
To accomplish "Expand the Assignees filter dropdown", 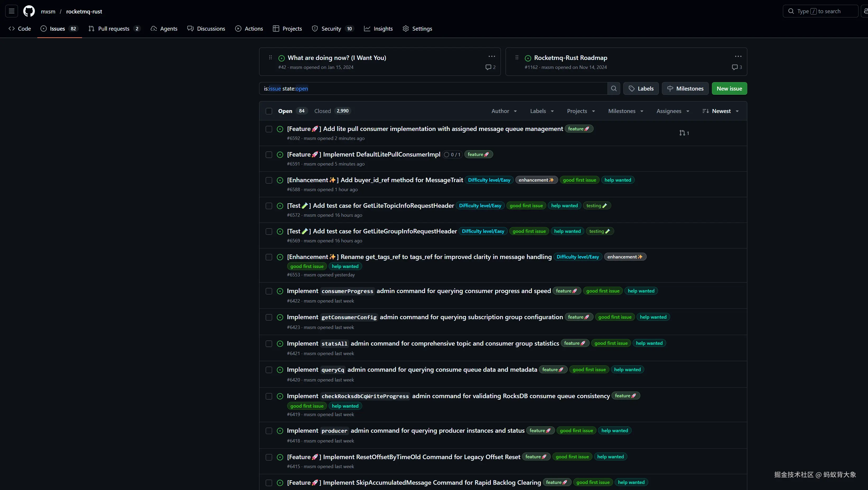I will point(673,111).
